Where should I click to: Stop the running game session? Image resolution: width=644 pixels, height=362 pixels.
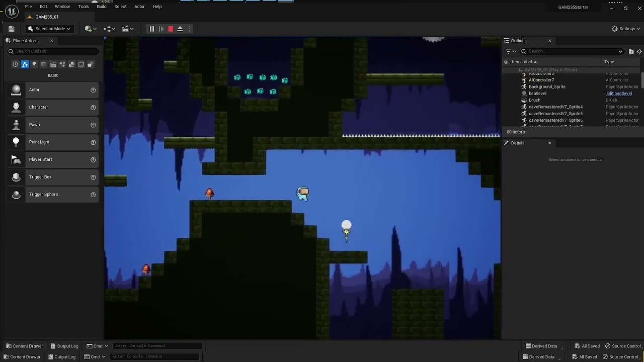point(171,29)
